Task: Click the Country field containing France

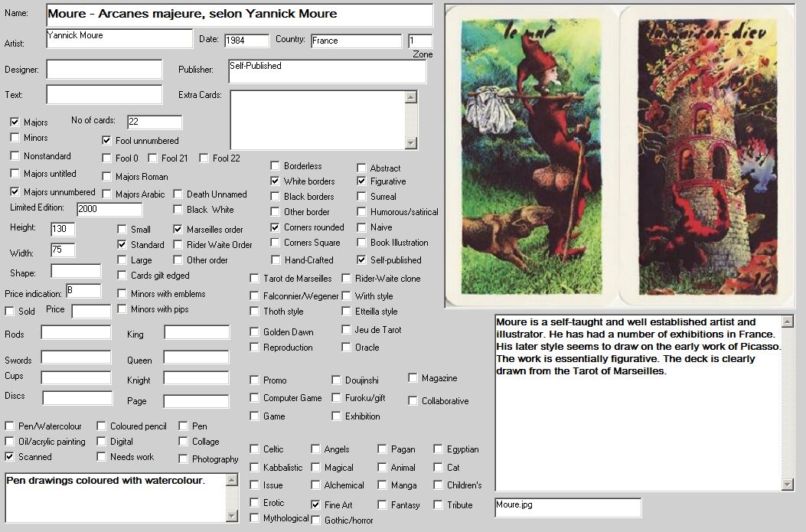Action: click(x=356, y=41)
